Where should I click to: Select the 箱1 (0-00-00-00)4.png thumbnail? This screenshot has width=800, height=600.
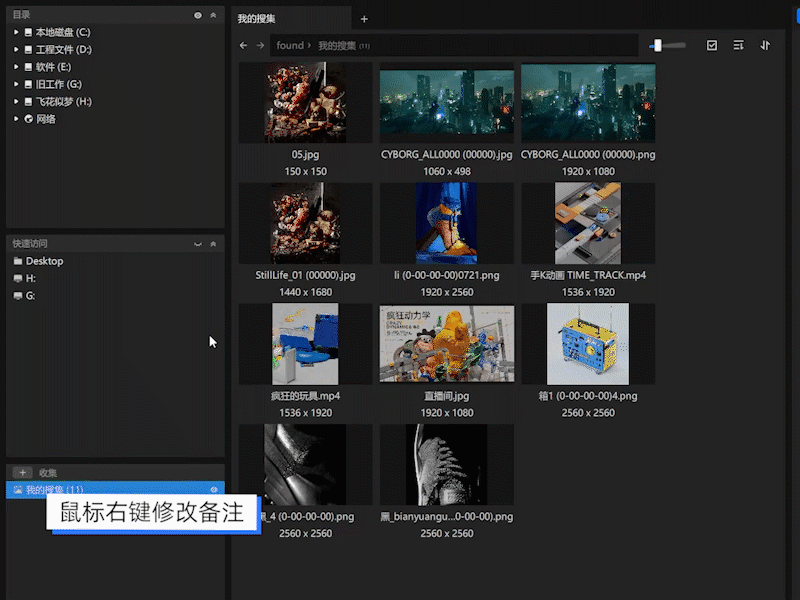[588, 344]
